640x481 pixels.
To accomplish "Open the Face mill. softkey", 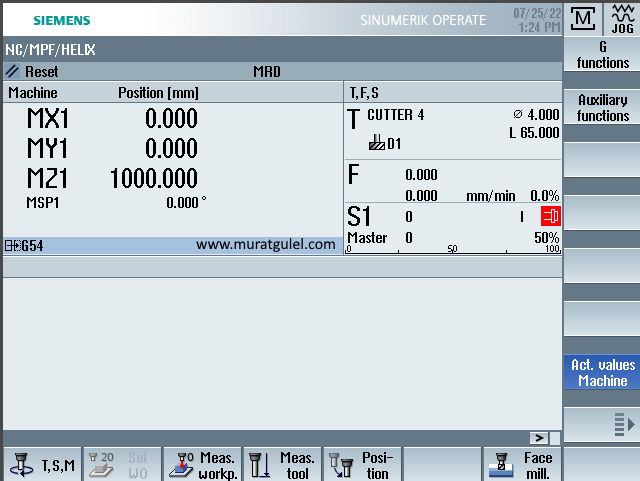I will coord(522,465).
